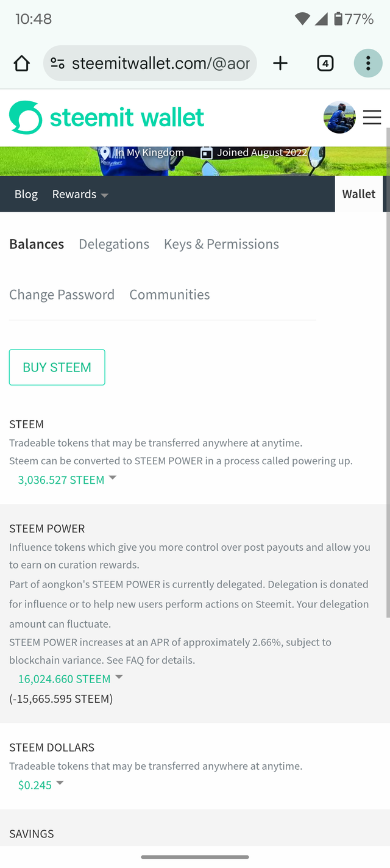Screen dimensions: 390x868
Task: Open the tab switcher showing 4 tabs
Action: coord(325,63)
